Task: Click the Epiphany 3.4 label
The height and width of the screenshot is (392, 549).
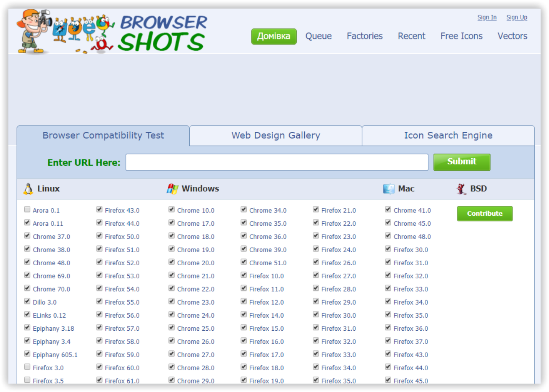Action: pyautogui.click(x=52, y=342)
